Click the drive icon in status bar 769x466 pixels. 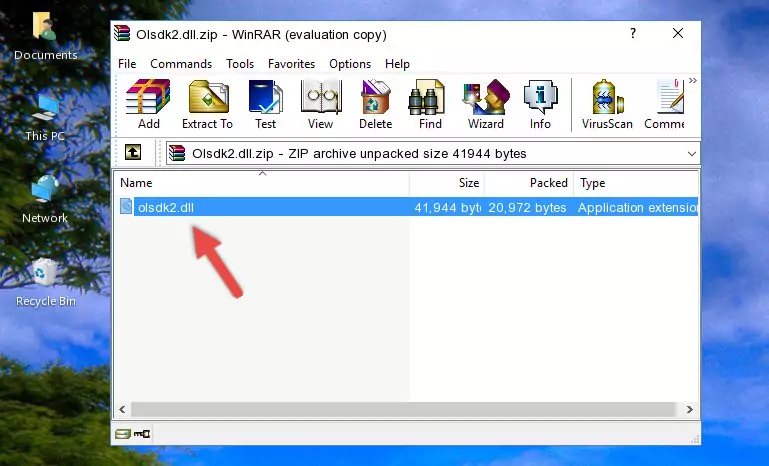tap(123, 434)
